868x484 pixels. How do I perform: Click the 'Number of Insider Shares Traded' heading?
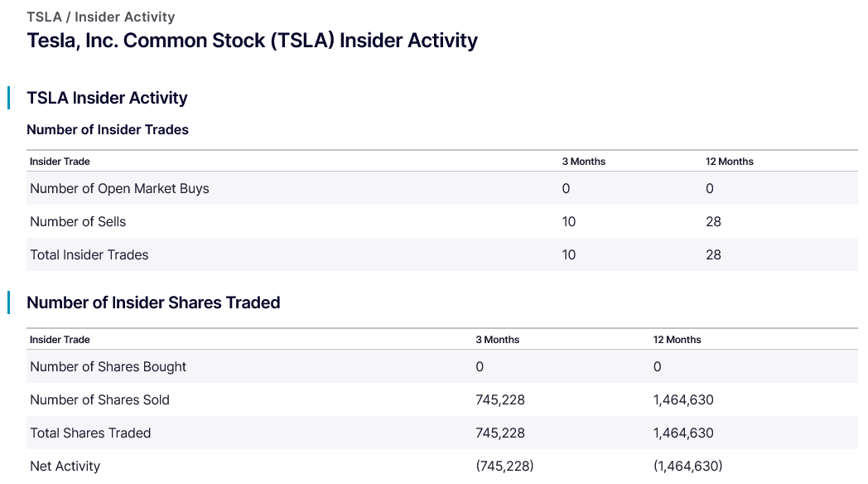pos(153,303)
